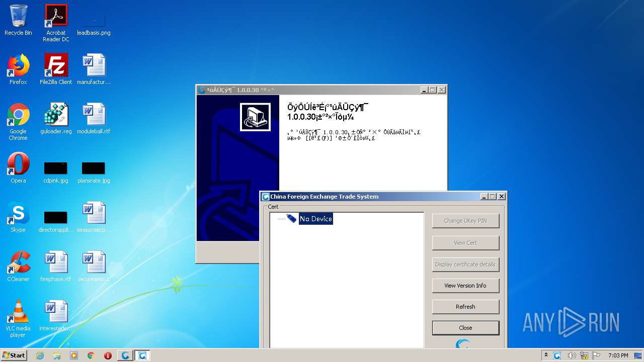The height and width of the screenshot is (362, 644).
Task: Open Skype desktop shortcut
Action: pos(18,217)
